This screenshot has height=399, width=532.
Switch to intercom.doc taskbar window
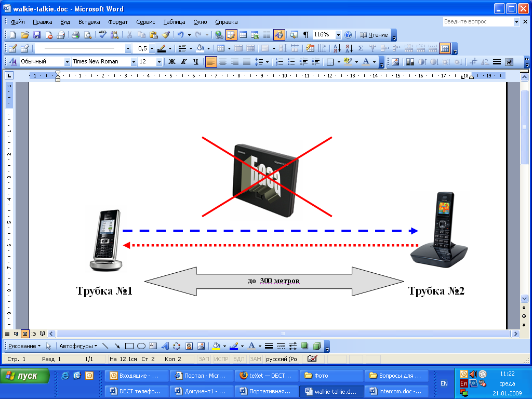point(396,391)
